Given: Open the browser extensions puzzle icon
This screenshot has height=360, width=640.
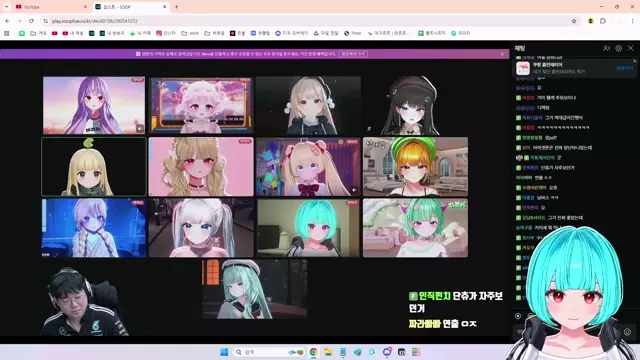Looking at the screenshot, I should coord(603,21).
